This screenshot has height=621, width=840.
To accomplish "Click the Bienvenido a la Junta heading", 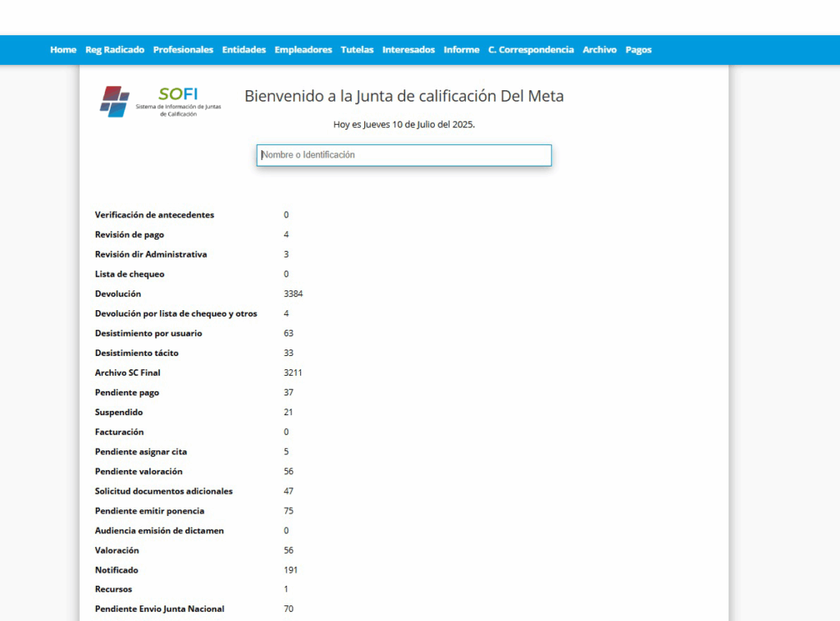I will coord(404,97).
